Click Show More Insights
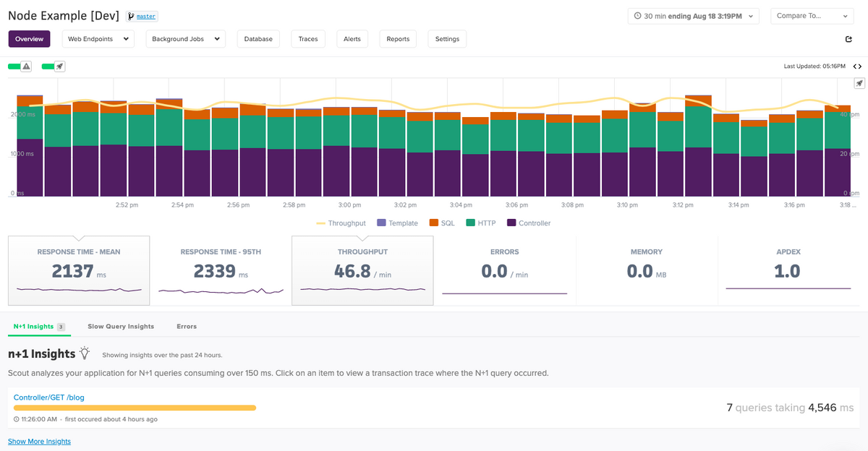 38,441
